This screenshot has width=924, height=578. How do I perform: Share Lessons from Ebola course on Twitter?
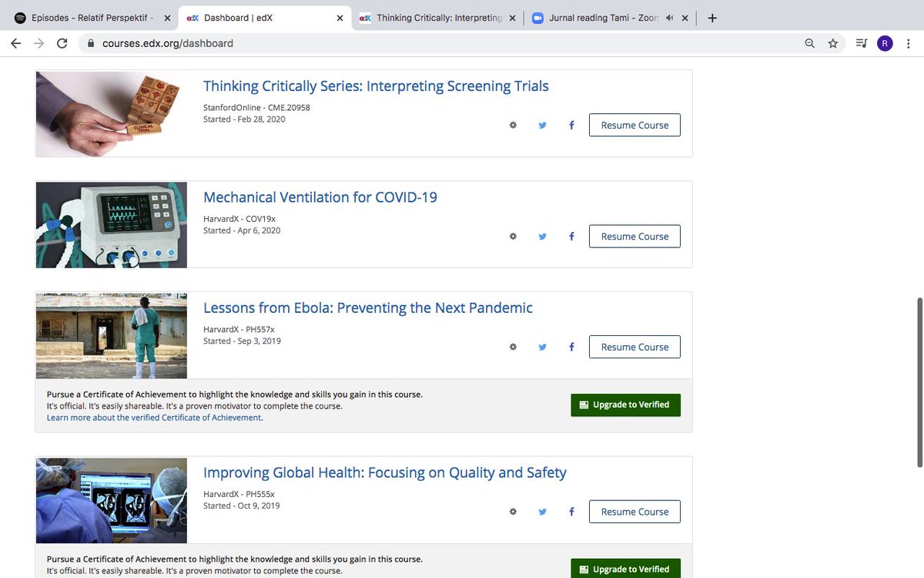542,347
